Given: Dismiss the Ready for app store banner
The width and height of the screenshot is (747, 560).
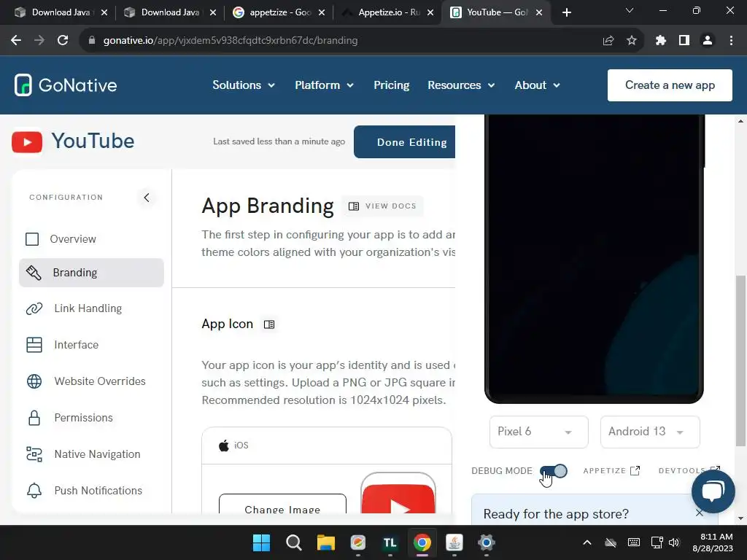Looking at the screenshot, I should tap(699, 513).
